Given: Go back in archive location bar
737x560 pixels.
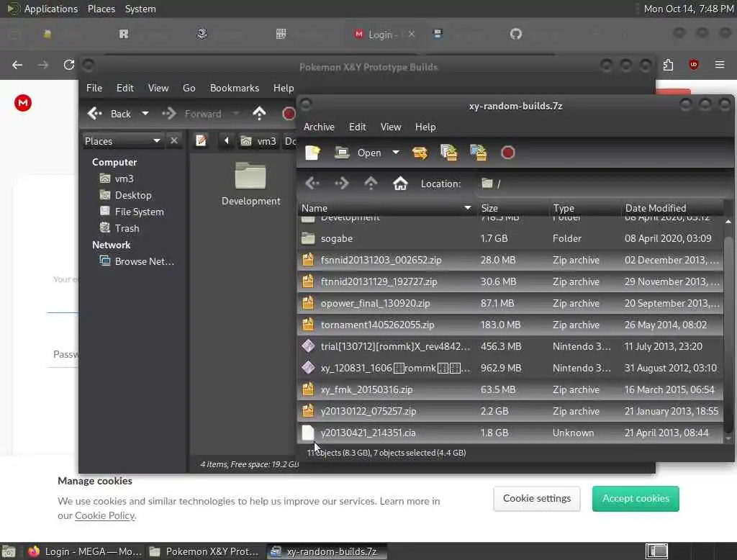Looking at the screenshot, I should coord(312,184).
